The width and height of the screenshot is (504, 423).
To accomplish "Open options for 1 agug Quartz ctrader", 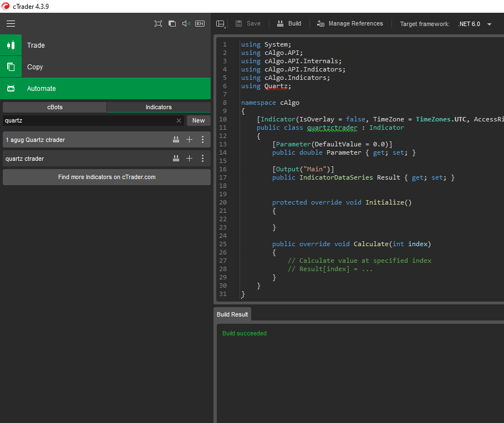I will tap(202, 140).
